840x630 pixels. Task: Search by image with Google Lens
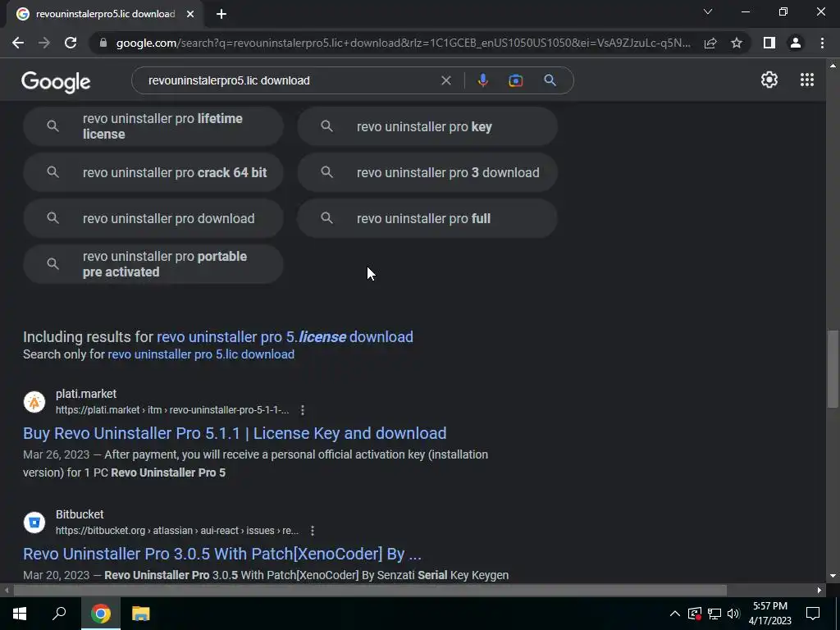[x=515, y=80]
